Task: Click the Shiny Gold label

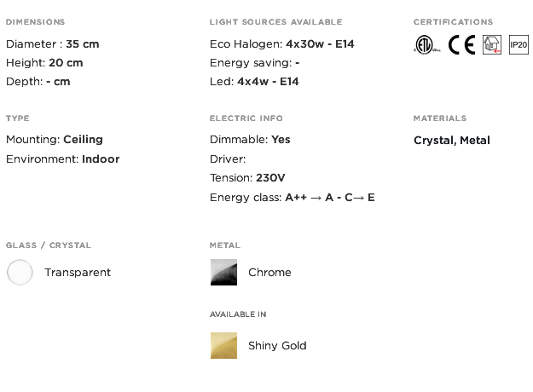Action: pyautogui.click(x=277, y=345)
